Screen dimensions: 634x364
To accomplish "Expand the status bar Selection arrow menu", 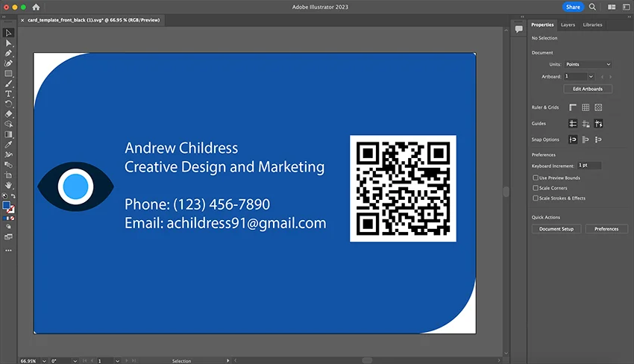I will pos(227,360).
